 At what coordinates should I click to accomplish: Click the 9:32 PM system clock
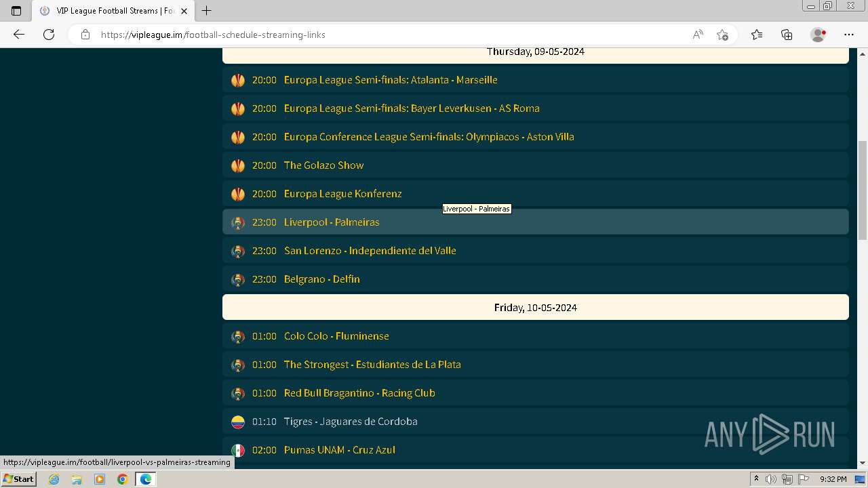point(833,479)
